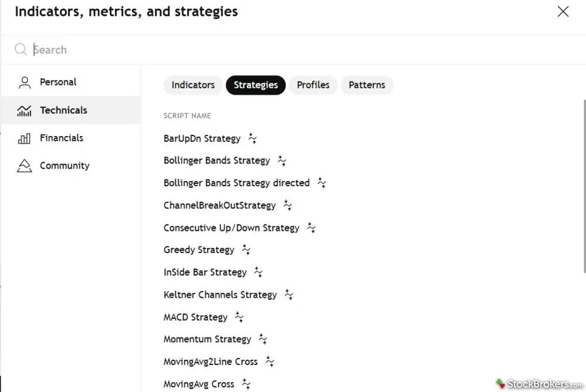Switch to the Indicators tab
The height and width of the screenshot is (392, 586).
[193, 85]
